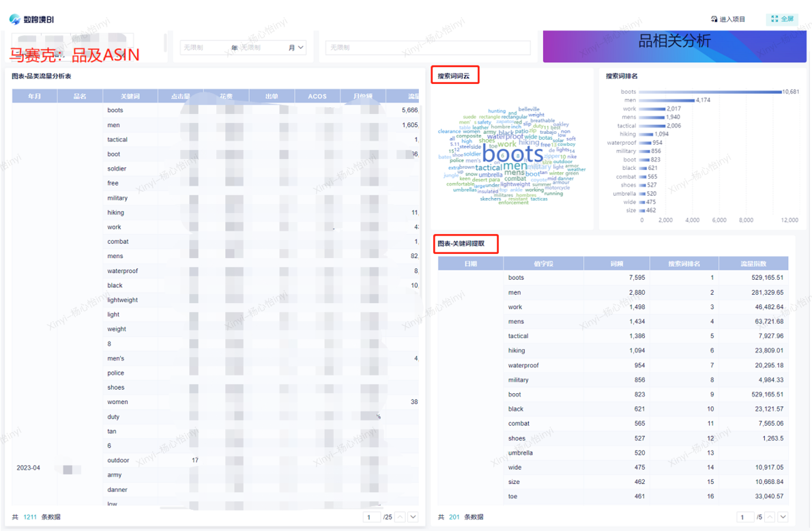This screenshot has height=531, width=812.
Task: Click the 进入项目 button
Action: [x=728, y=19]
